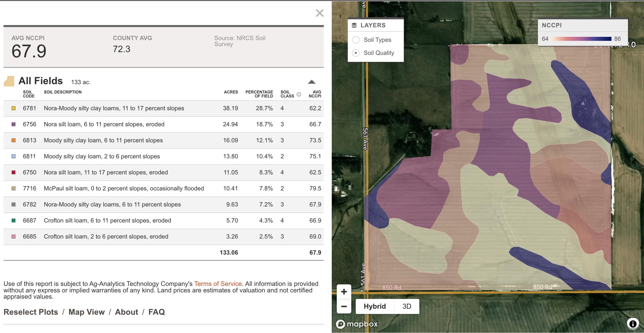Collapse the All Fields section arrow
Viewport: 644px width, 333px height.
[311, 82]
